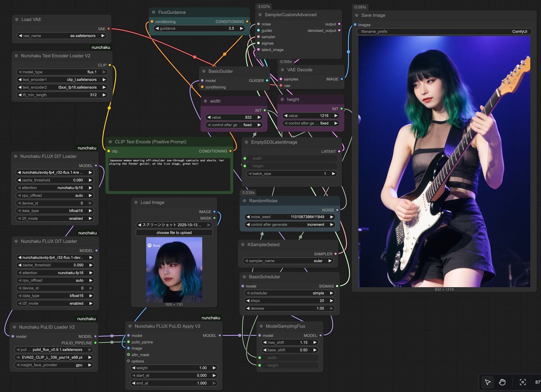Open the sampler_name dropdown showing euler

289,261
